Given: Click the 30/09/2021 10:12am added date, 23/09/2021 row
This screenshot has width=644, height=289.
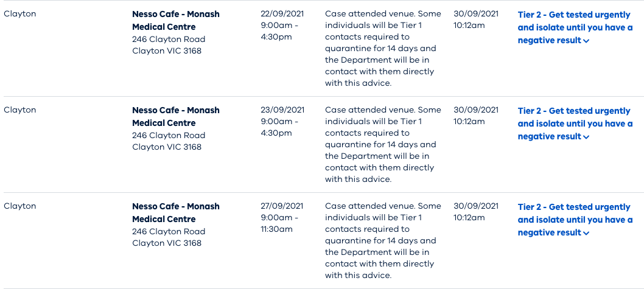Looking at the screenshot, I should (475, 116).
